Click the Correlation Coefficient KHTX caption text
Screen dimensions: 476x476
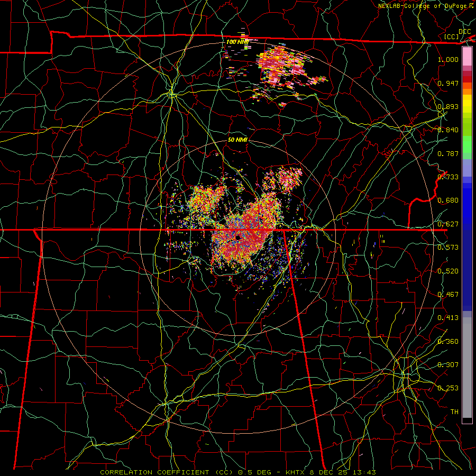pyautogui.click(x=238, y=472)
